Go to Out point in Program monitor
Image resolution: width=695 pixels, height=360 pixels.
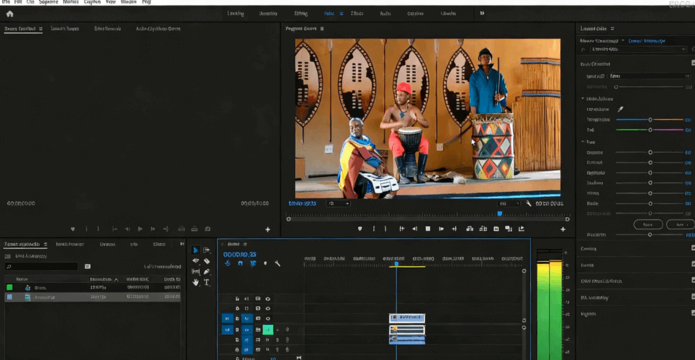click(x=454, y=229)
